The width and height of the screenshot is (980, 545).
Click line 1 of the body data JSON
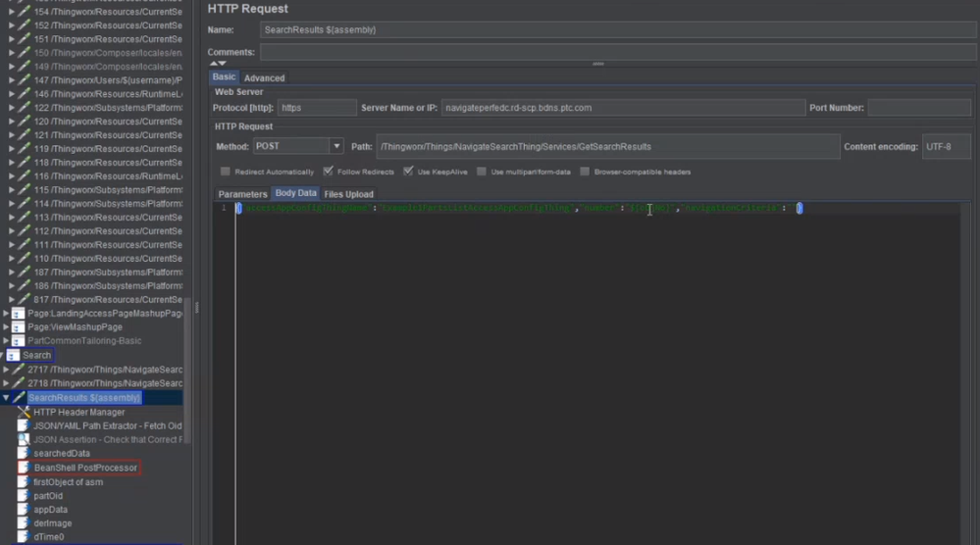click(519, 208)
